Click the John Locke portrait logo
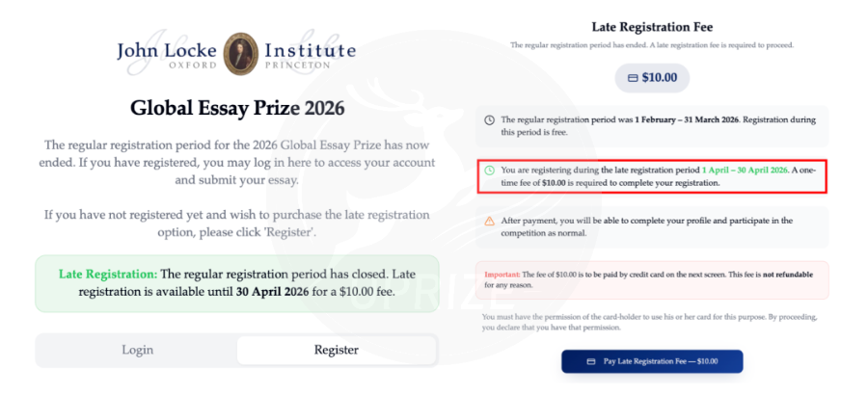 coord(240,53)
